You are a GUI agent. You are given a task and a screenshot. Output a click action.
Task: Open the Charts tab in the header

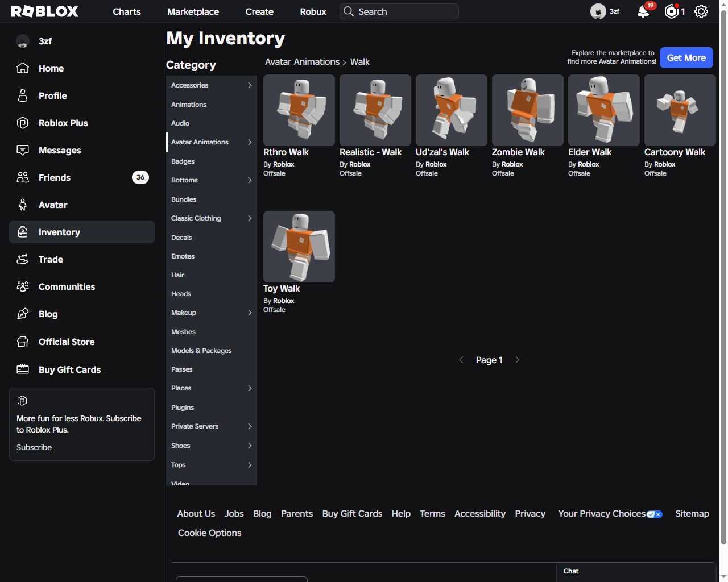tap(127, 11)
